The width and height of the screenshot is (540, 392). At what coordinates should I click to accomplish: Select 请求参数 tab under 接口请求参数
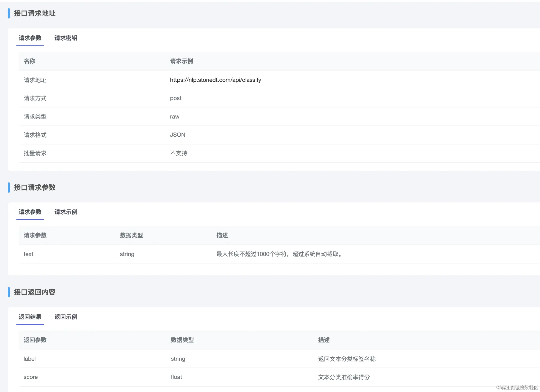click(30, 212)
